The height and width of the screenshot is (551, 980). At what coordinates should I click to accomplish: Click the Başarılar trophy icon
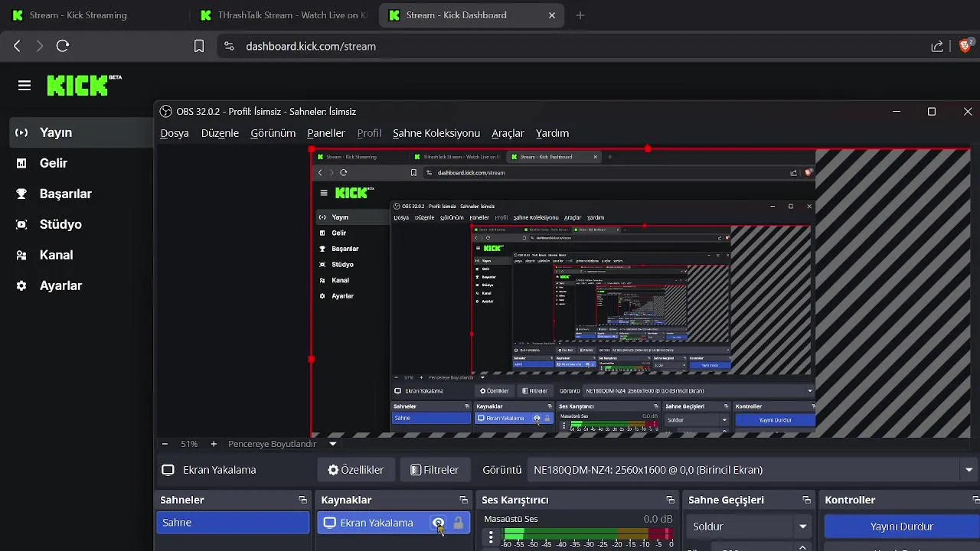click(22, 194)
